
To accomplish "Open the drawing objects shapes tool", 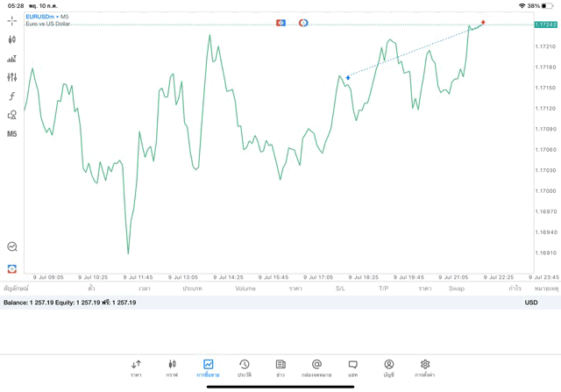I will (x=11, y=115).
